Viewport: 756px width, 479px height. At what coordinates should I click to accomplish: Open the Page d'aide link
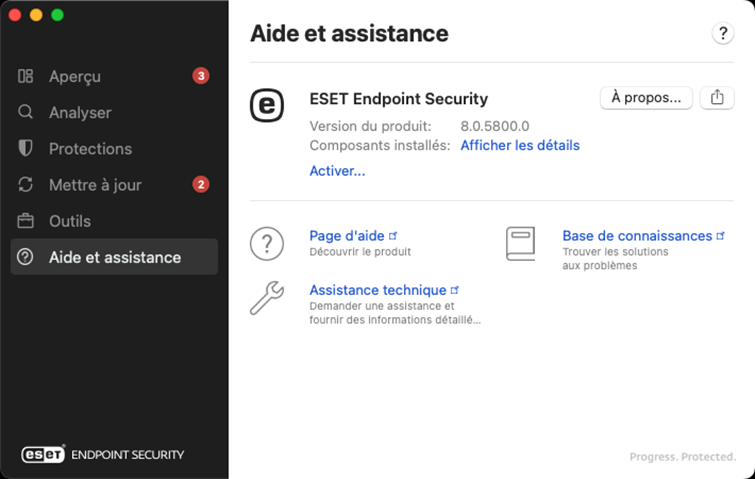pyautogui.click(x=347, y=236)
